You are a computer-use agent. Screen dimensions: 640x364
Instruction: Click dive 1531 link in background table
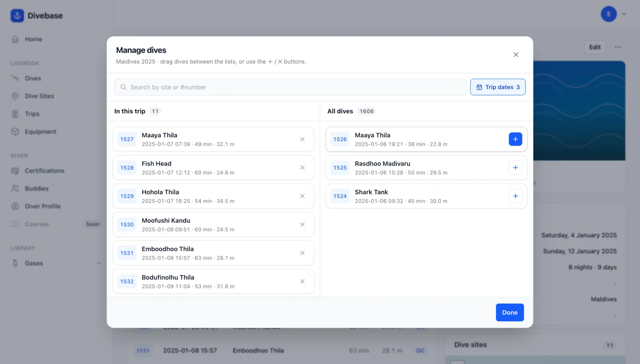click(x=143, y=350)
